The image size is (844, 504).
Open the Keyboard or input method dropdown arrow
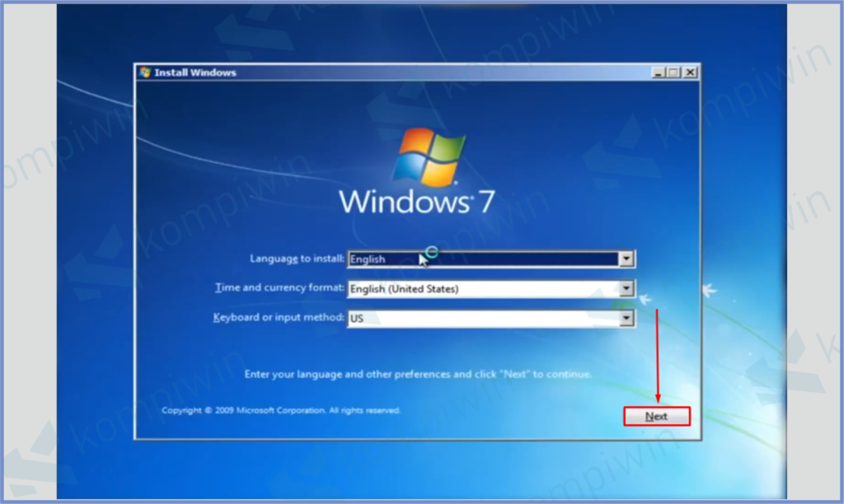pos(626,319)
